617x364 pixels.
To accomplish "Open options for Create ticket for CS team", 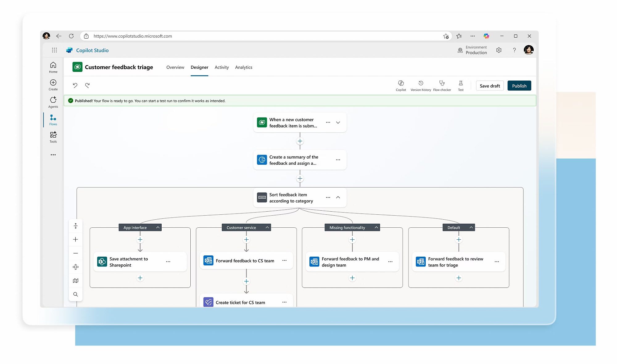I will tap(284, 302).
